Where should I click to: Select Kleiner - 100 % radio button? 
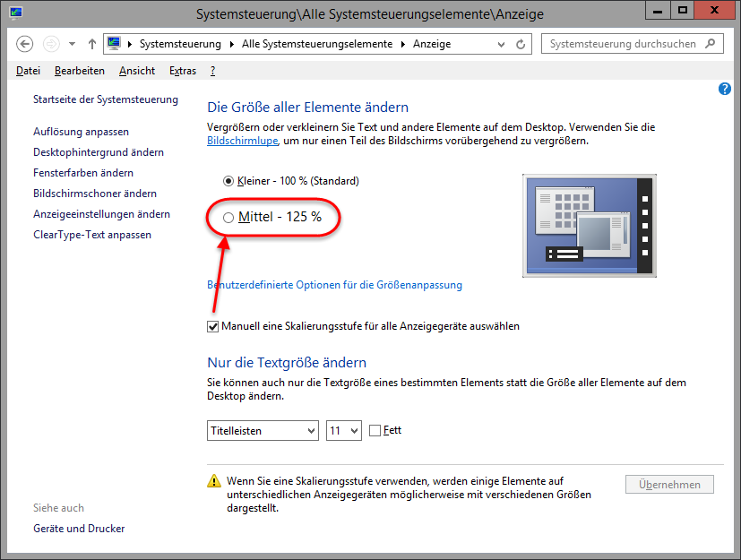(x=228, y=181)
